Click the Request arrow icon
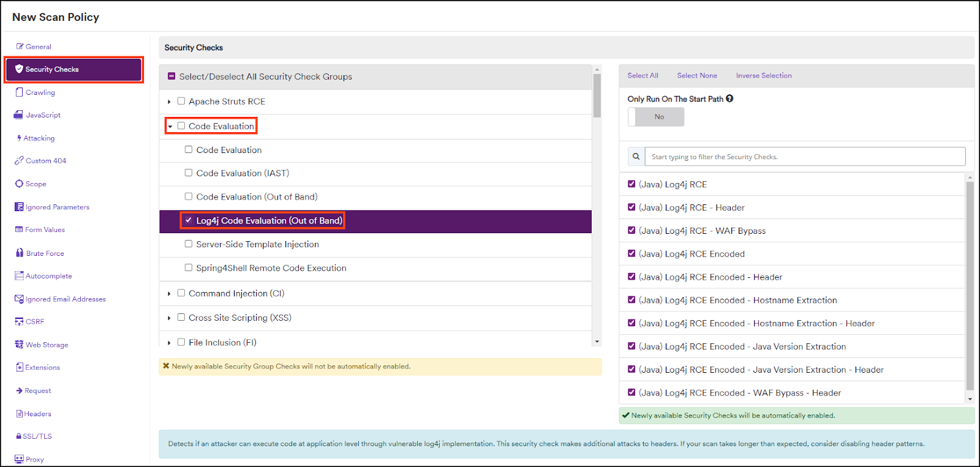The image size is (980, 467). coord(20,390)
